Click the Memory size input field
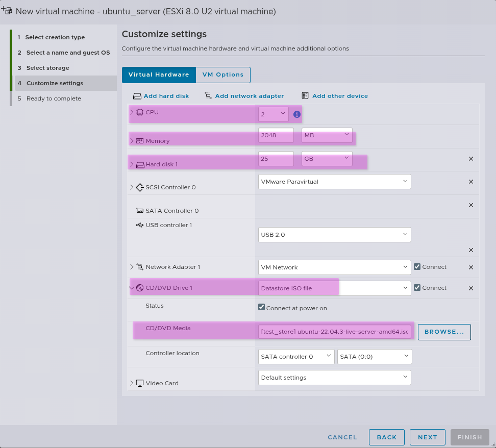Image resolution: width=496 pixels, height=448 pixels. tap(276, 135)
